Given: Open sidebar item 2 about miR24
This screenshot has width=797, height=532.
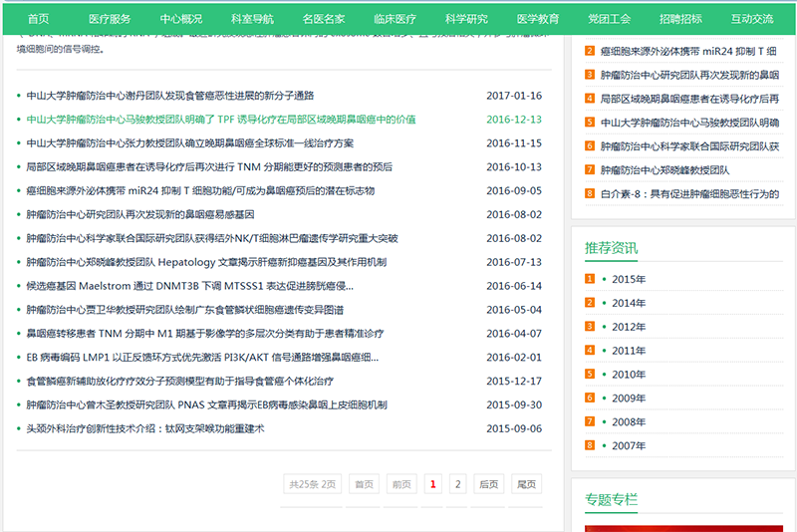Looking at the screenshot, I should coord(688,52).
